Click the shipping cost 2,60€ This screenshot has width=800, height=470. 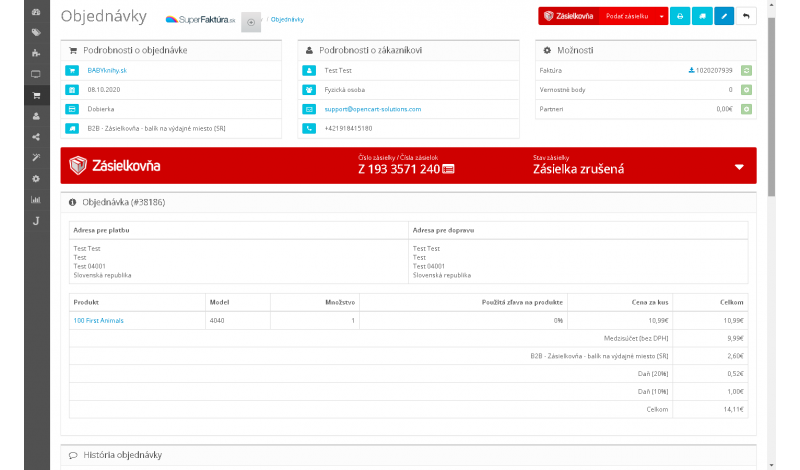pos(735,356)
